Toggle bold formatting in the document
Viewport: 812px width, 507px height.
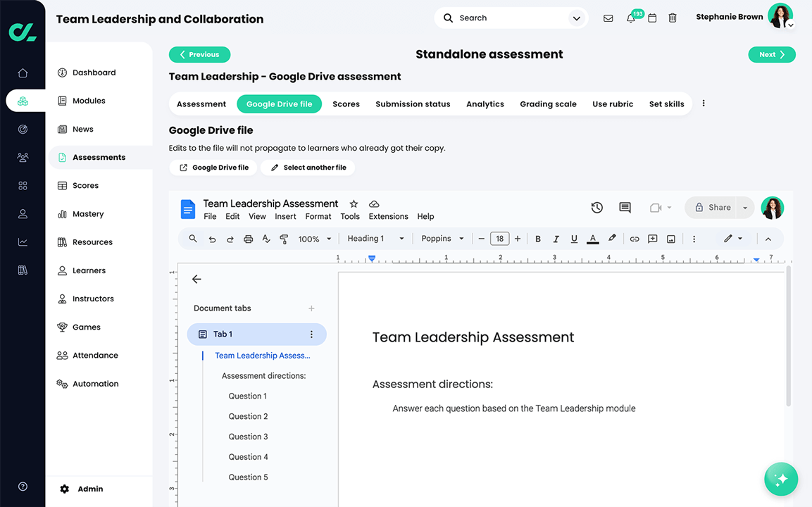(537, 239)
